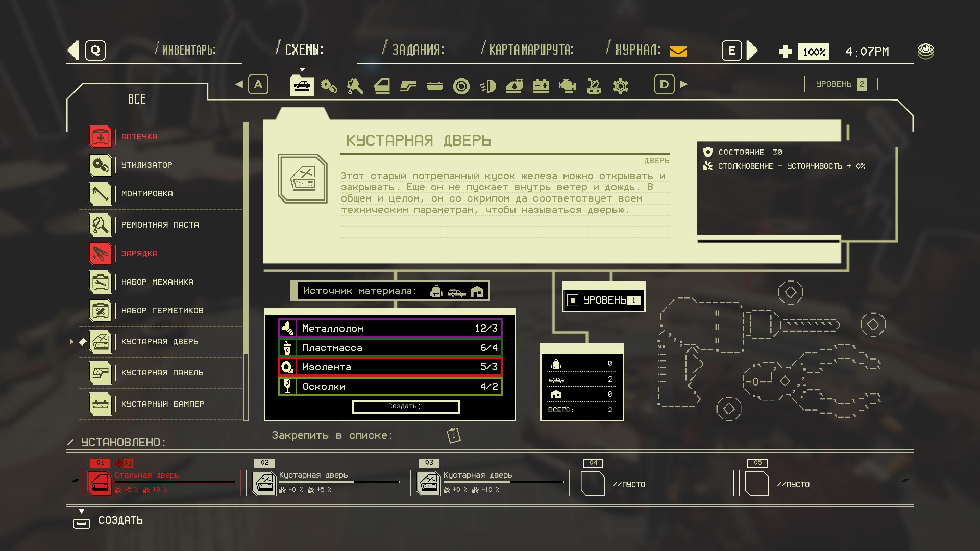The image size is (980, 551).
Task: Select the bumpers blueprint category icon
Action: pos(435,86)
